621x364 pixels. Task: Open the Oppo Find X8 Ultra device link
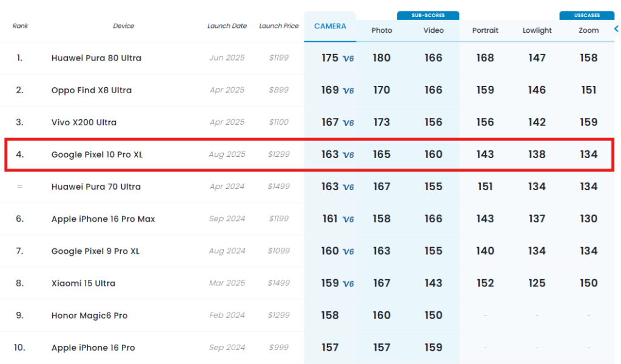92,90
